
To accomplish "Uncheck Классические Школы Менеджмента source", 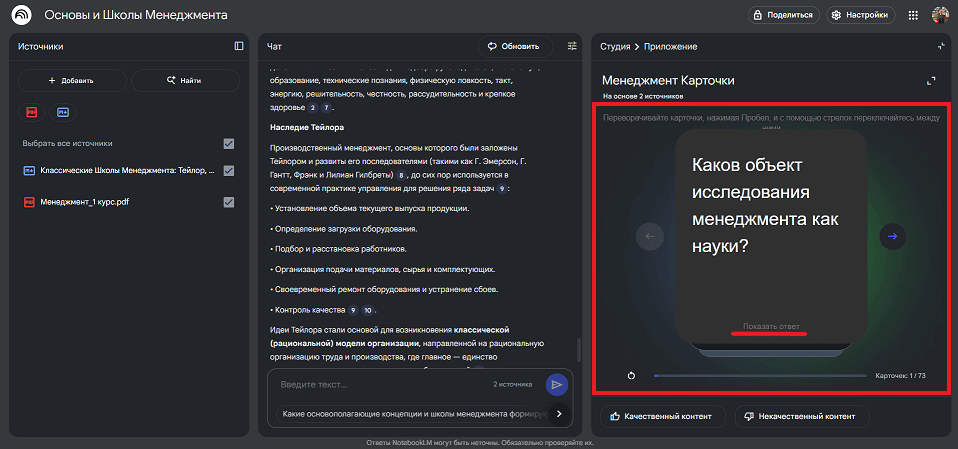I will 229,171.
